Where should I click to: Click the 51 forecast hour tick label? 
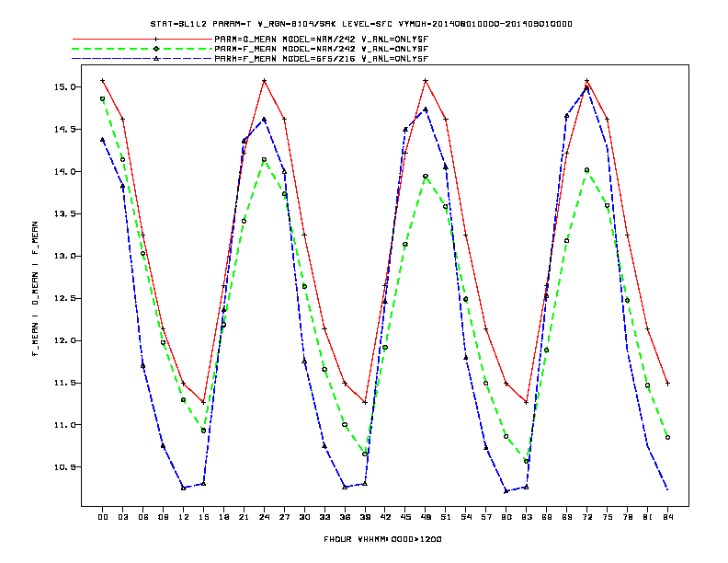click(x=446, y=517)
